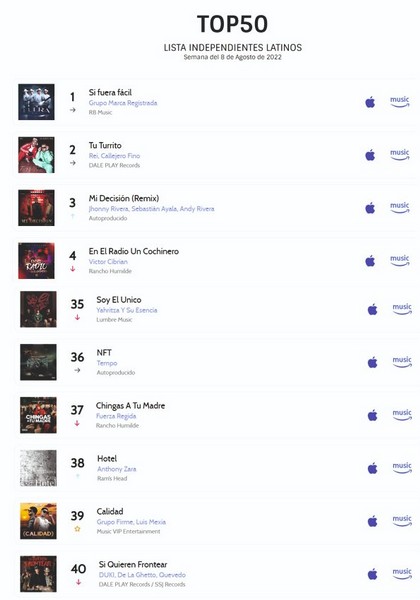Click the Tempo artist link

(107, 363)
